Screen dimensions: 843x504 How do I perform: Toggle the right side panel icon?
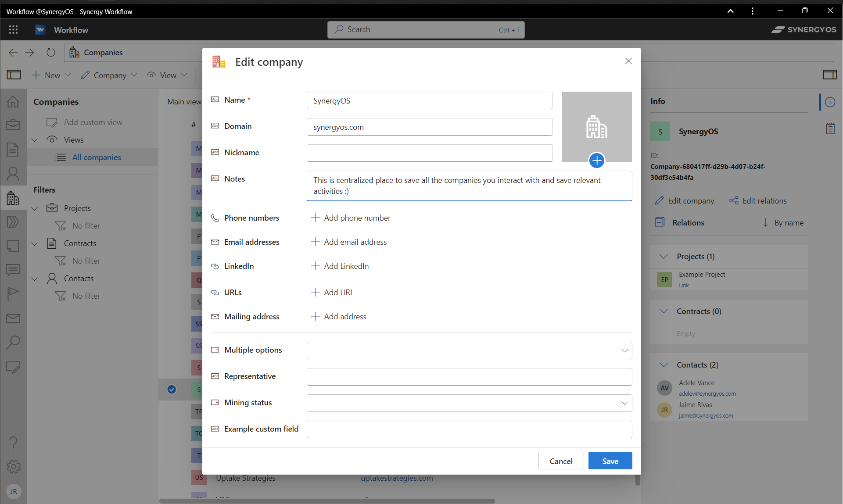[829, 75]
